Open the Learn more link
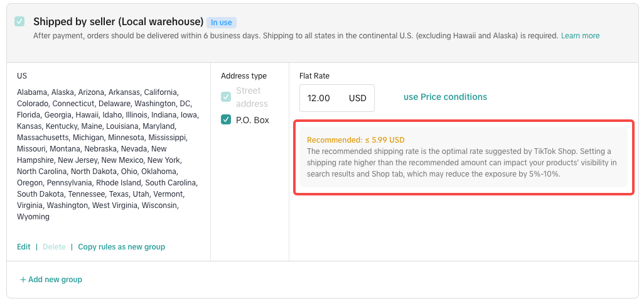Screen dimensions: 644x301 pyautogui.click(x=580, y=36)
